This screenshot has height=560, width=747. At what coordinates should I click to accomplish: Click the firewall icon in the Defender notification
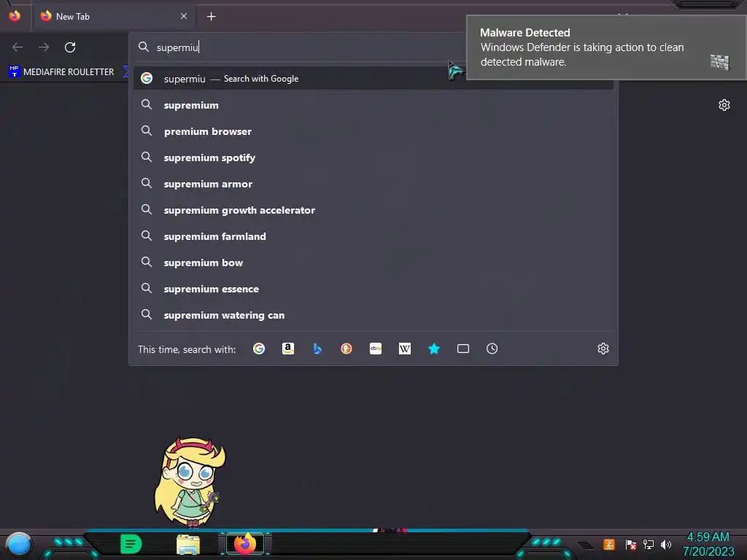point(720,62)
